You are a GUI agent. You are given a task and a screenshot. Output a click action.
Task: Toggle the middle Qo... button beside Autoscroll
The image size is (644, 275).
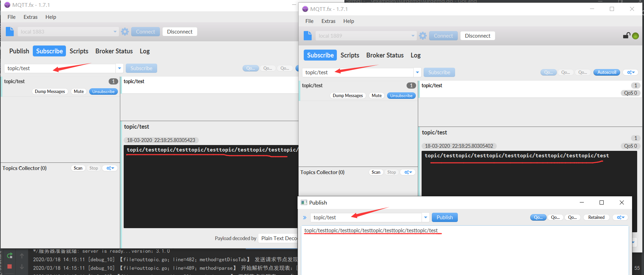pos(566,73)
